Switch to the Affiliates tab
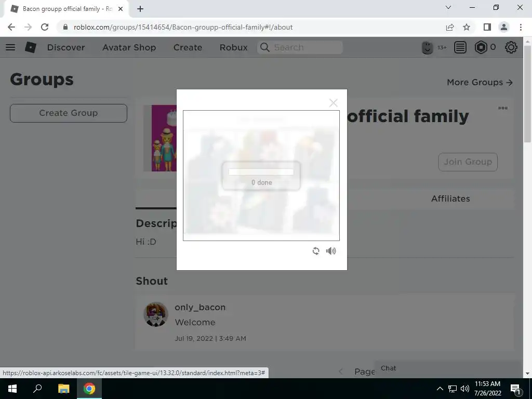The image size is (532, 399). point(450,199)
